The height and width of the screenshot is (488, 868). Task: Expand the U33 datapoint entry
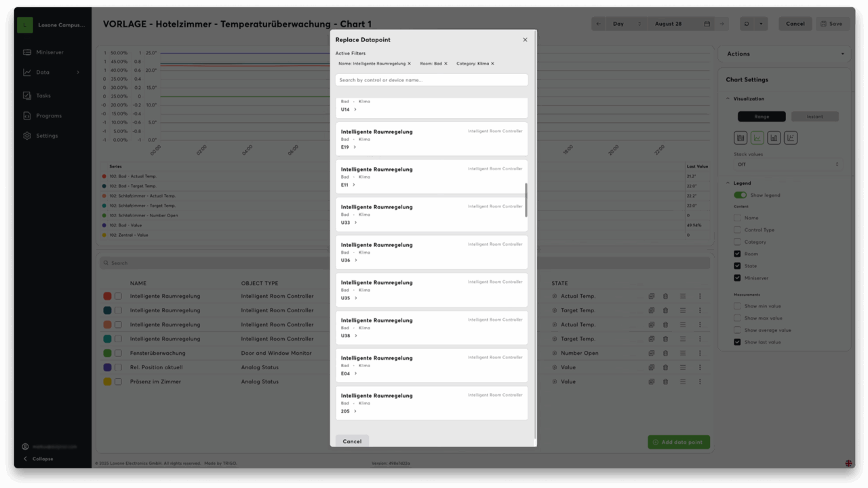(431, 214)
